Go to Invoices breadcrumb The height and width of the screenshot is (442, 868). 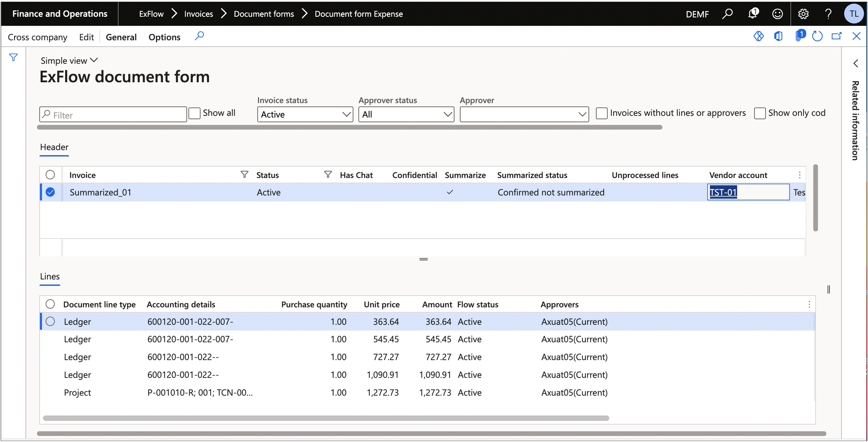(x=199, y=14)
